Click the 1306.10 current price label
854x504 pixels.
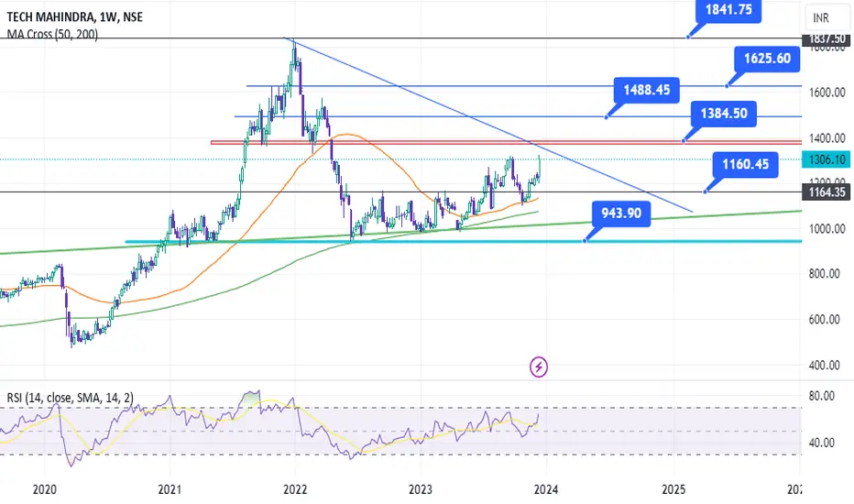point(827,159)
